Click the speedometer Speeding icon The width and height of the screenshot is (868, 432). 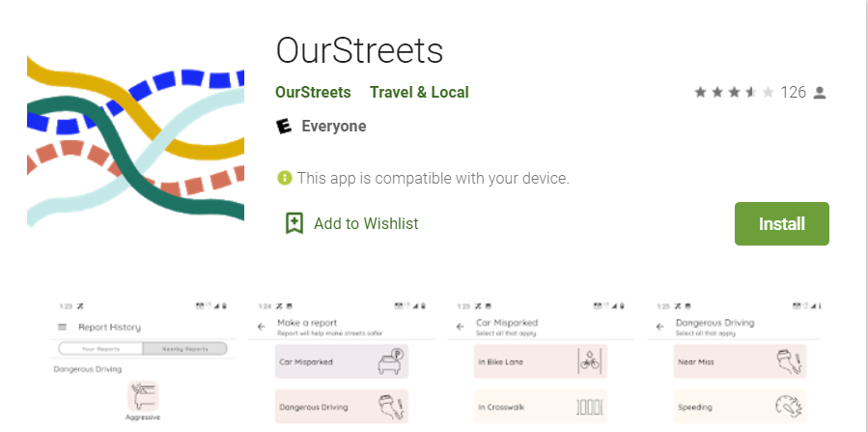(790, 407)
